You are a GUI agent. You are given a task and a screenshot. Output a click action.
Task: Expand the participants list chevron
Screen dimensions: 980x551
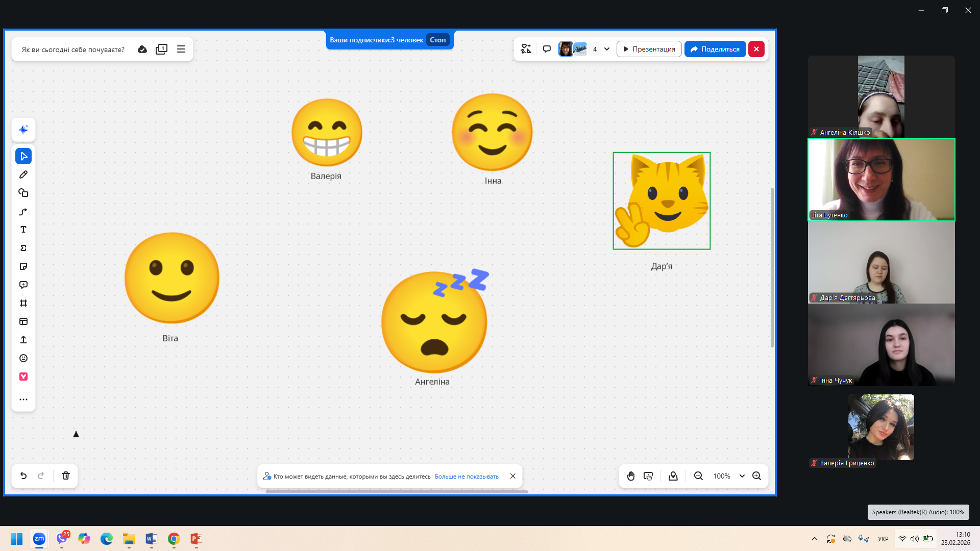607,49
